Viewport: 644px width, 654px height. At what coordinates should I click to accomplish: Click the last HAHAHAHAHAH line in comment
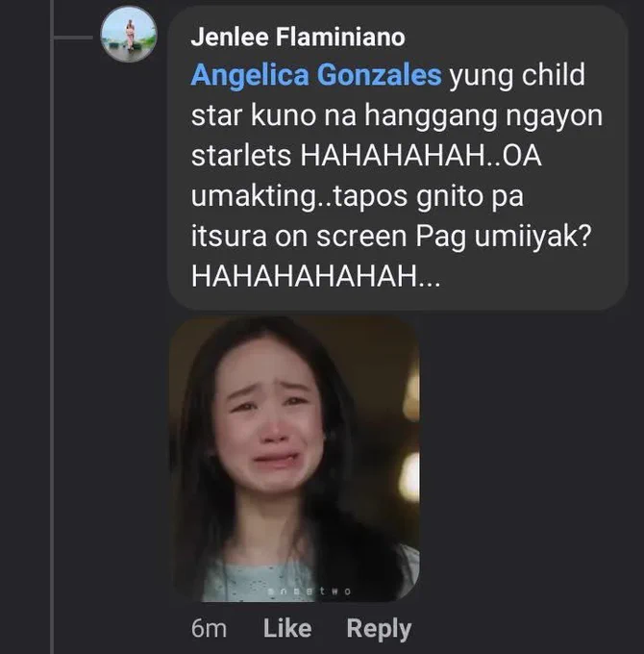(x=315, y=276)
